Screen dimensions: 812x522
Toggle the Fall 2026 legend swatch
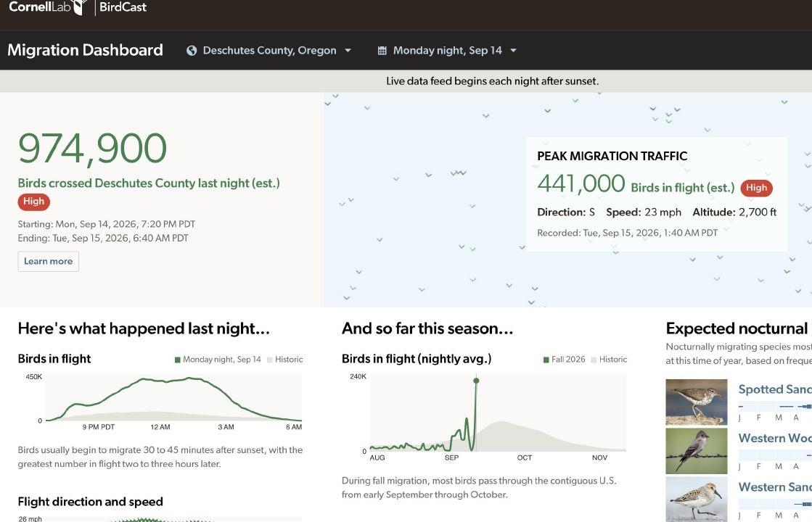click(546, 360)
